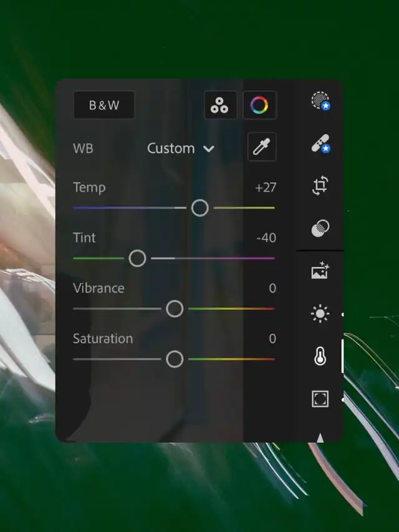The image size is (399, 532).
Task: Expand the WB Custom preset dropdown
Action: click(x=181, y=148)
